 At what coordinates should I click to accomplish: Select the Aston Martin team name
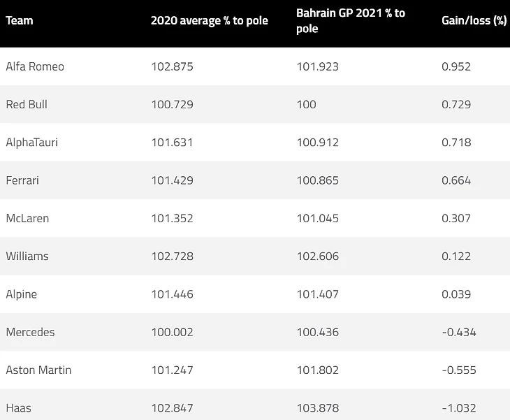click(38, 370)
